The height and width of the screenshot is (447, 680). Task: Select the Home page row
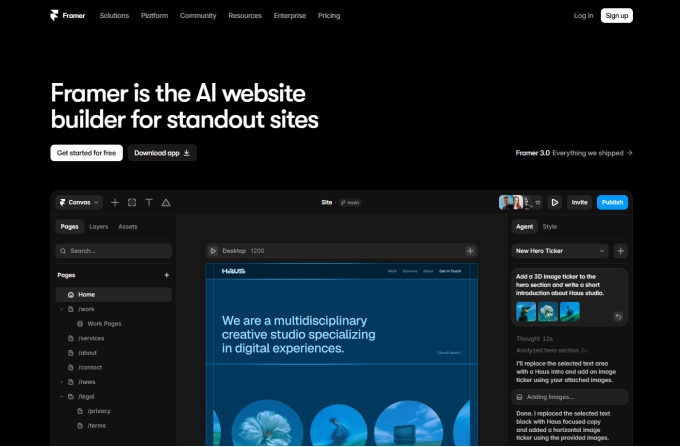click(114, 295)
